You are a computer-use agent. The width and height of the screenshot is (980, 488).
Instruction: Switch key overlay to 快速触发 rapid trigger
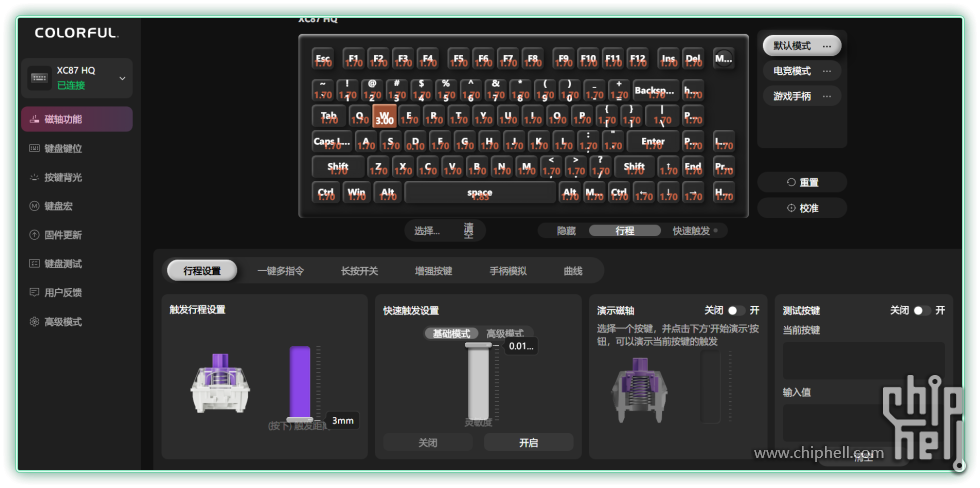691,231
